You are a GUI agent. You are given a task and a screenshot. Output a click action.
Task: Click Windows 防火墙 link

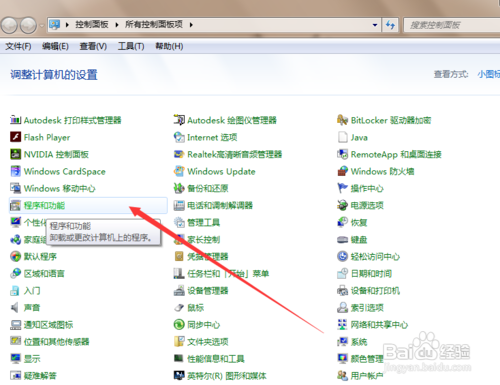(x=382, y=171)
